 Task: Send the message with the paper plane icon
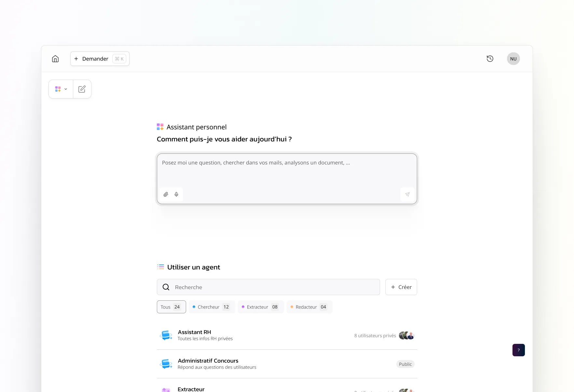pyautogui.click(x=407, y=194)
